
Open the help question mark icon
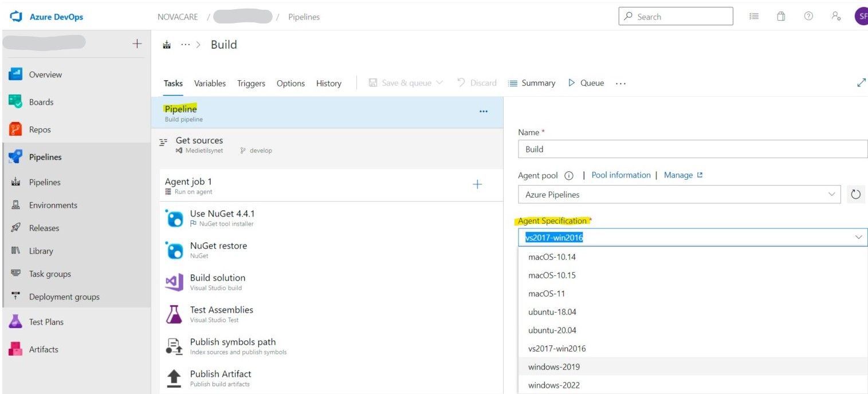(808, 17)
